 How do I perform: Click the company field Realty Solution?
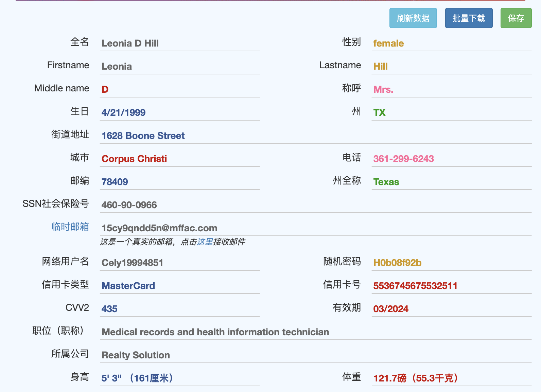pos(316,355)
